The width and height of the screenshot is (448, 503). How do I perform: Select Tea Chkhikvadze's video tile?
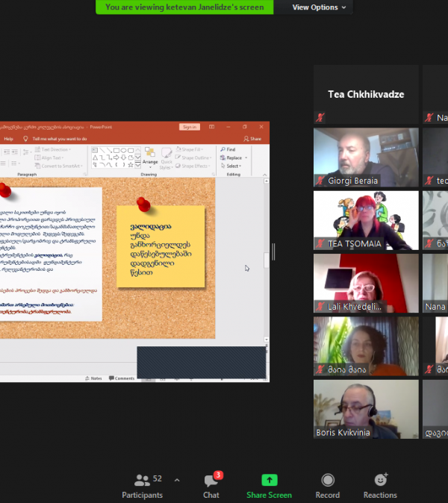366,94
